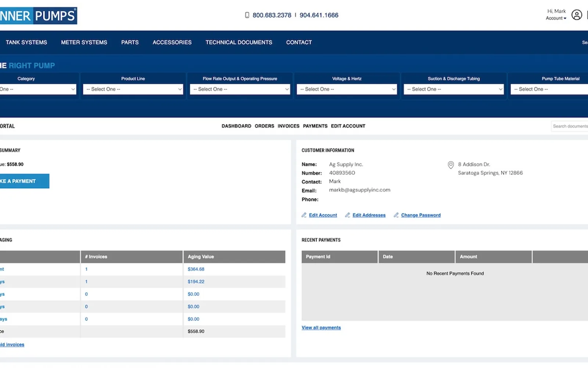Go to the Parts menu
Viewport: 588px width, 368px height.
130,42
